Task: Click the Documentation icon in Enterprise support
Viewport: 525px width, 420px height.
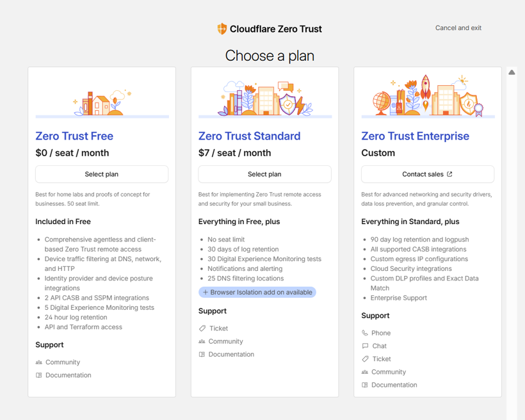Action: pos(365,385)
